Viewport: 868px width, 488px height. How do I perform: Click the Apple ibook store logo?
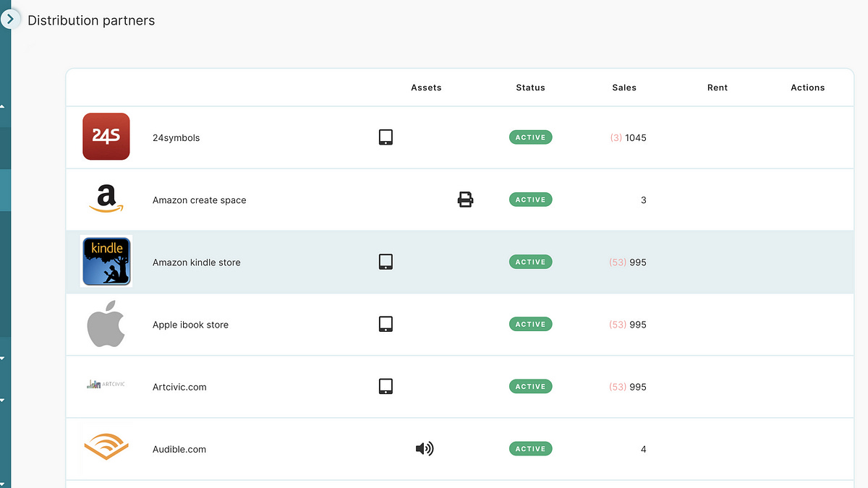pos(106,324)
